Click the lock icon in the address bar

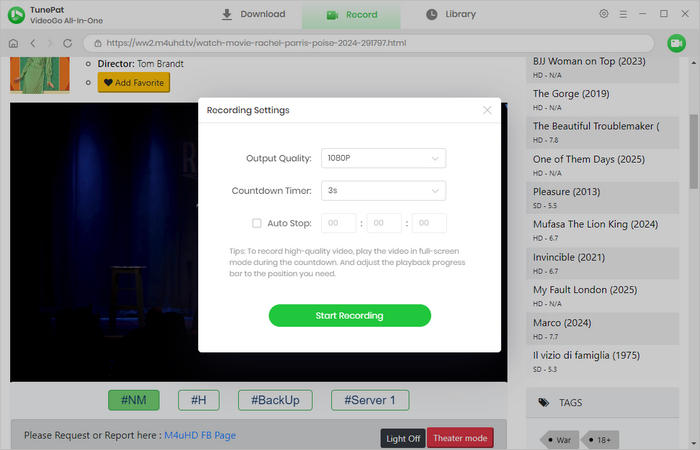(98, 43)
